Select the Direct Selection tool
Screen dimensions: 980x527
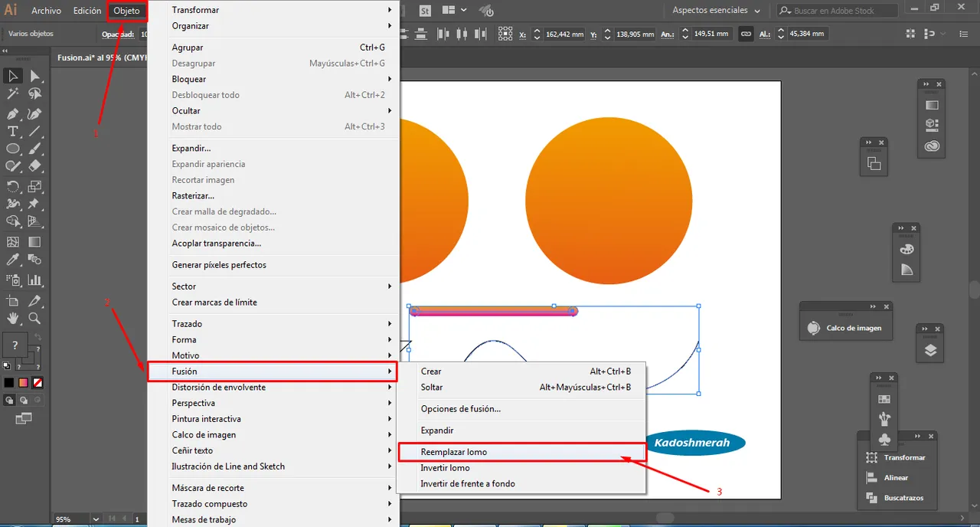point(35,76)
